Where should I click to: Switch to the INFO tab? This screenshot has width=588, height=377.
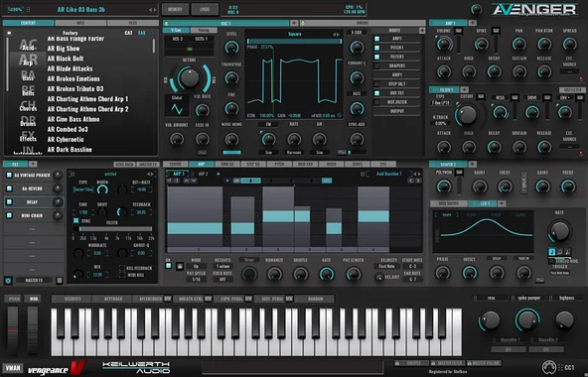pyautogui.click(x=80, y=23)
